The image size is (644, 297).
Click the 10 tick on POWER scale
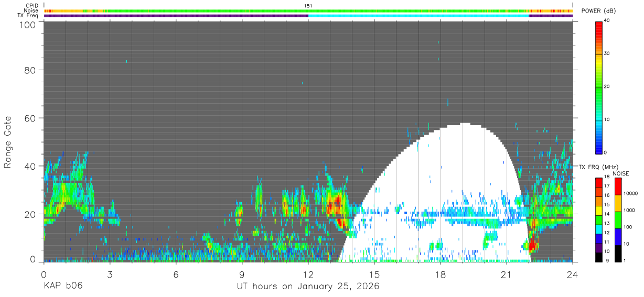pos(607,119)
